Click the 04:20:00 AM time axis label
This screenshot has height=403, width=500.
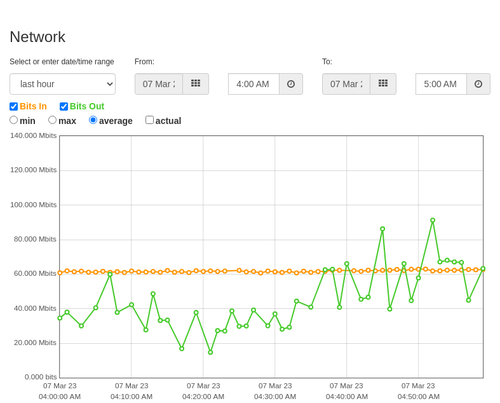[x=203, y=397]
